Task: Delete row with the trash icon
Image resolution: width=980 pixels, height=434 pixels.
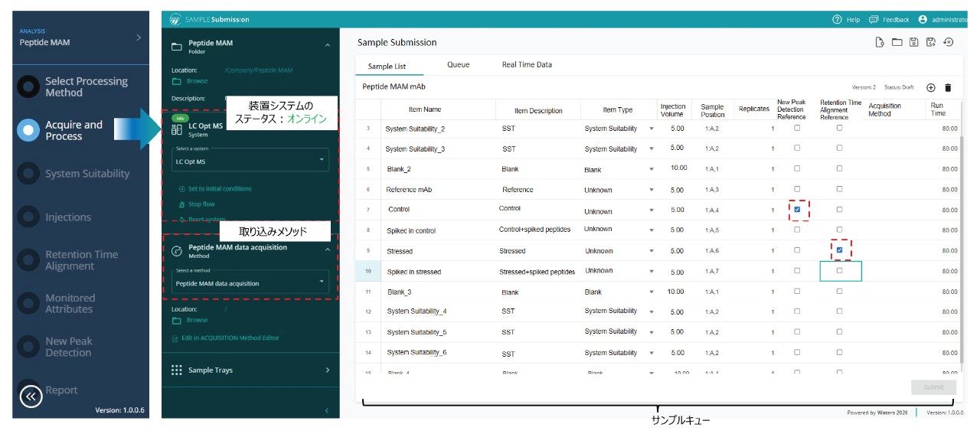Action: [x=948, y=88]
